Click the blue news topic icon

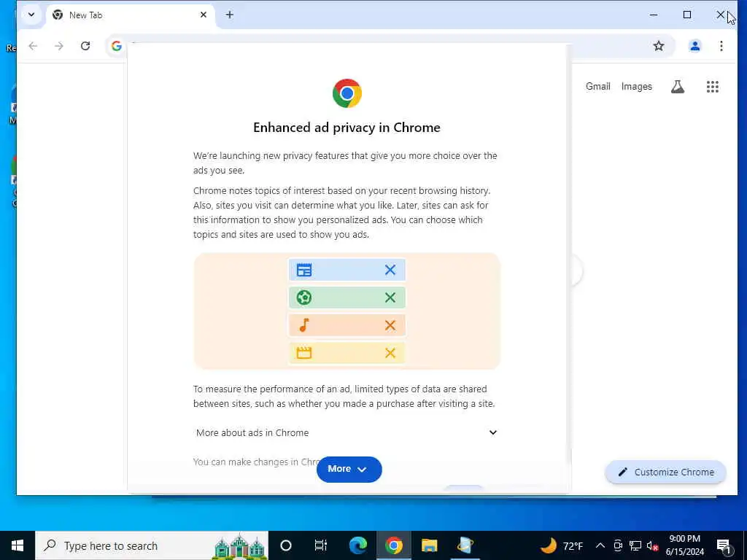[304, 270]
